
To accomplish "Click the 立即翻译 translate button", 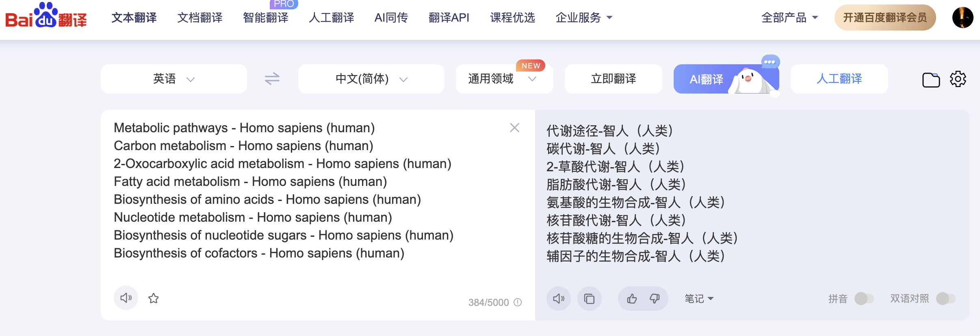I will point(613,79).
